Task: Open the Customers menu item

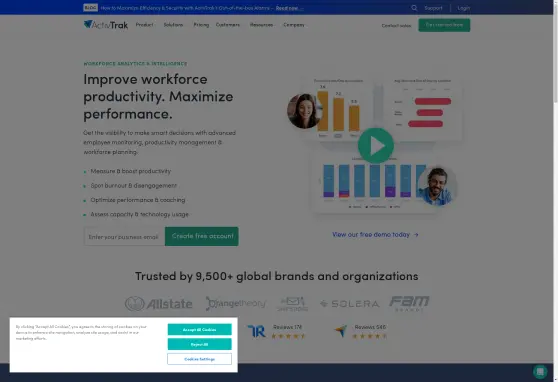Action: (228, 25)
